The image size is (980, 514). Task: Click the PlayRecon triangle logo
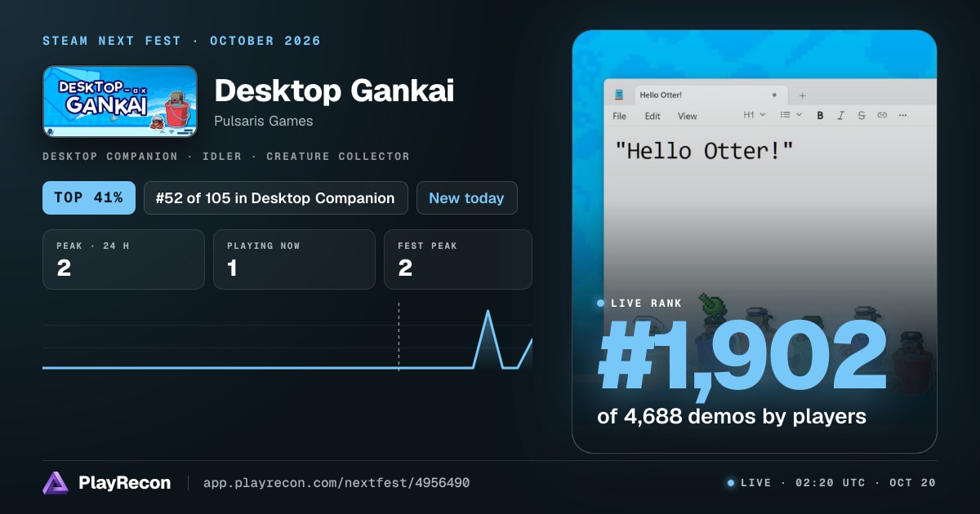point(56,483)
